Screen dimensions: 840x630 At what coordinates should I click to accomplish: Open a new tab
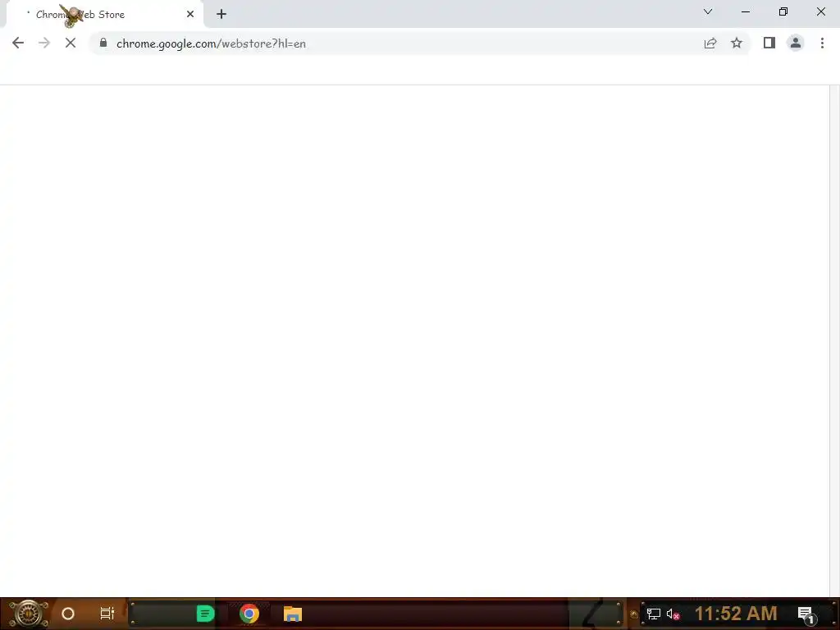[x=221, y=15]
